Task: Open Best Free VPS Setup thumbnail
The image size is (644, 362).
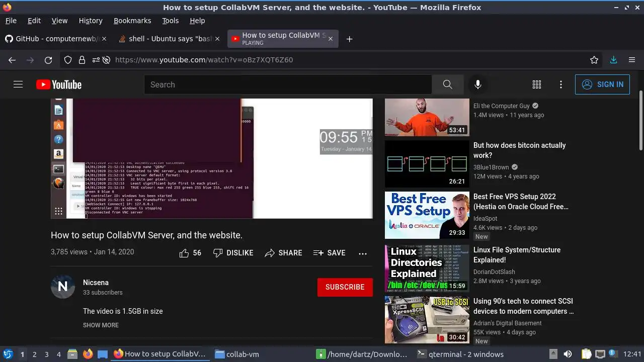Action: (427, 215)
